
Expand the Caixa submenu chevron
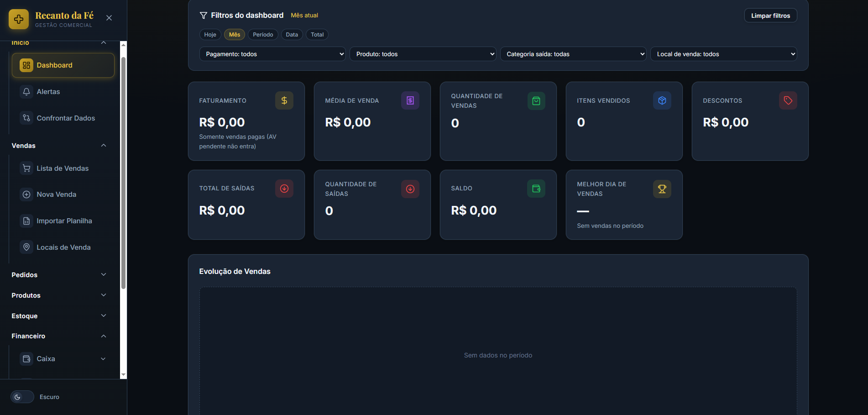point(103,359)
